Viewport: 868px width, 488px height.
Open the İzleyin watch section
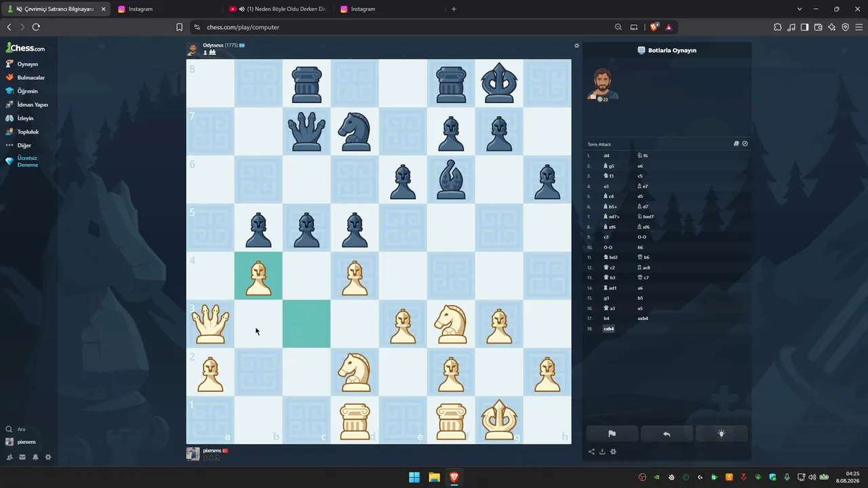(x=20, y=118)
